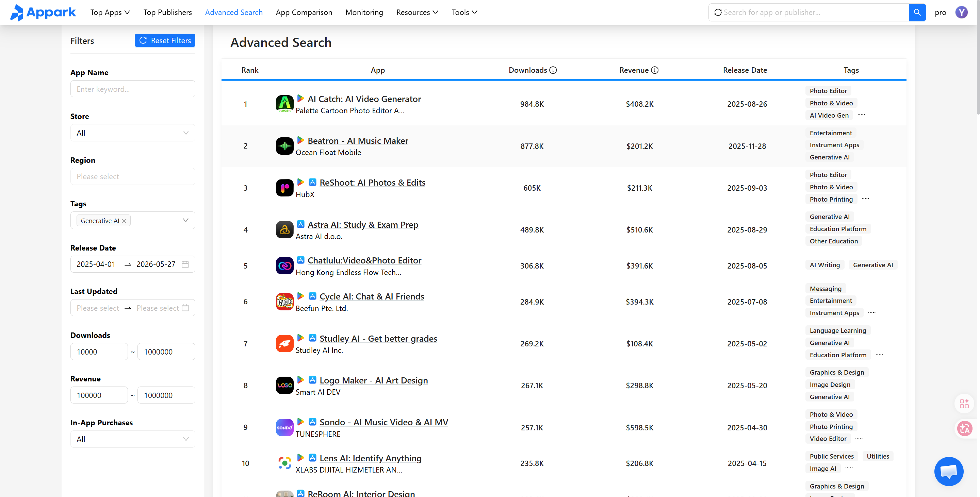Click AI Catch app icon thumbnail
Screen dimensions: 980x497
(284, 104)
